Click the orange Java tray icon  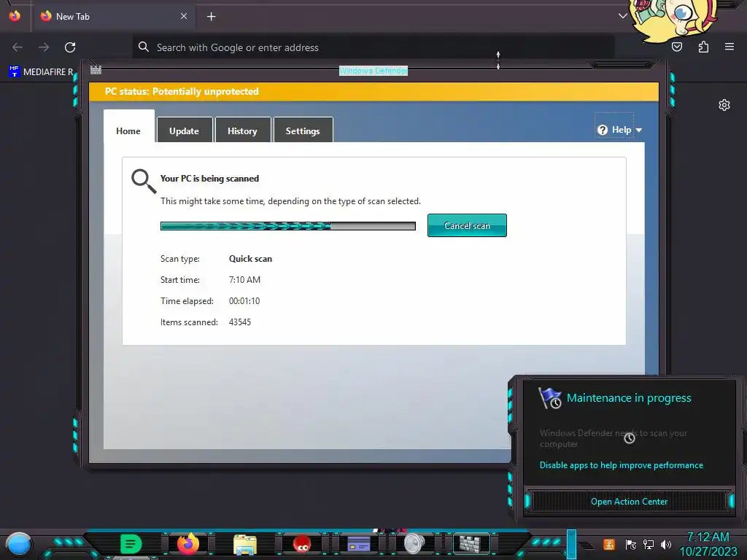pyautogui.click(x=609, y=544)
